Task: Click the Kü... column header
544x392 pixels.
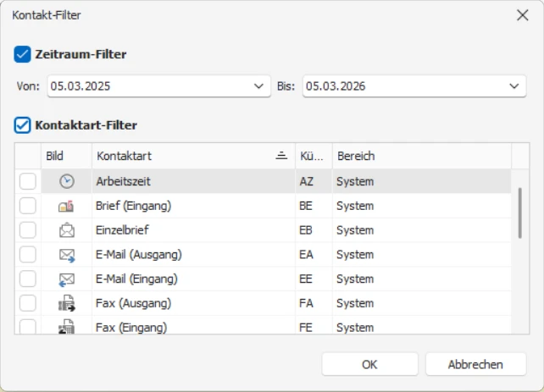Action: [x=314, y=156]
